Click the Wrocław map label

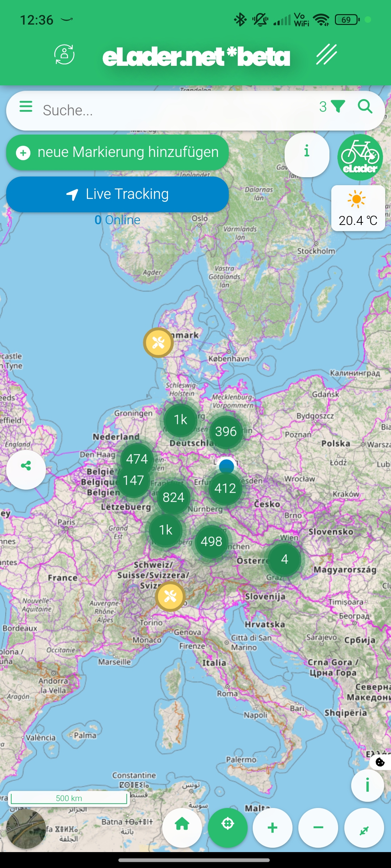300,479
